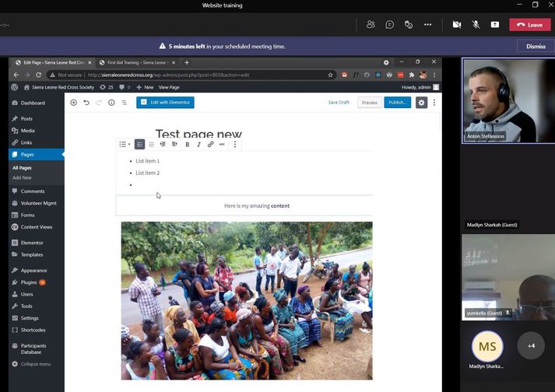Toggle the Teams microphone mute
Screen dimensions: 555x392
(476, 24)
